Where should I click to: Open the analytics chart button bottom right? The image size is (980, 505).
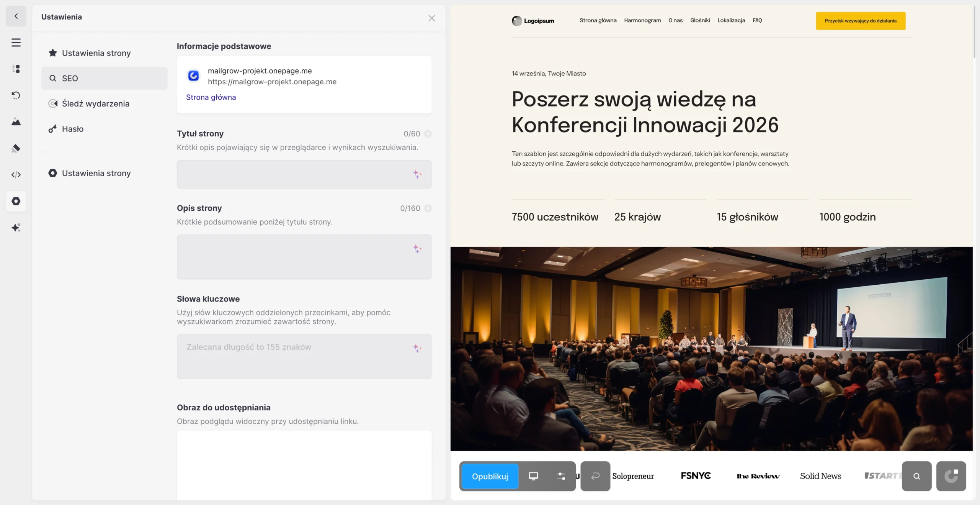click(951, 476)
